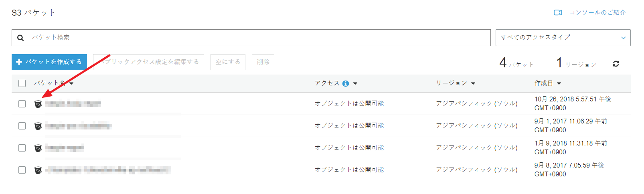Viewport: 644px width, 194px height.
Task: Click the bucket icon in the fourth row
Action: point(38,170)
